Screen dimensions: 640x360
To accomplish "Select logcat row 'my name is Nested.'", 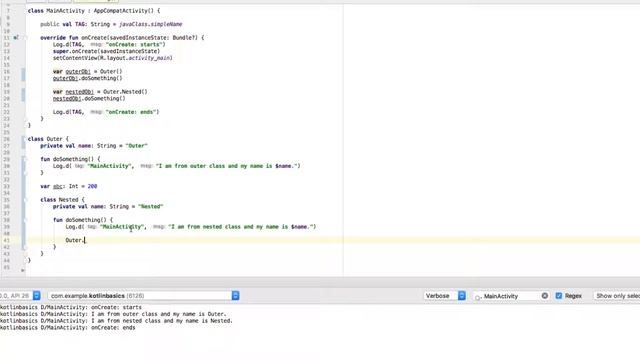I will pos(116,321).
